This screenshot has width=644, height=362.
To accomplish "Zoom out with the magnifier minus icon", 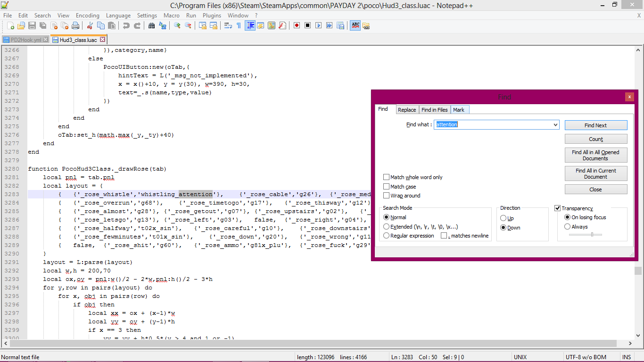I will [x=188, y=25].
